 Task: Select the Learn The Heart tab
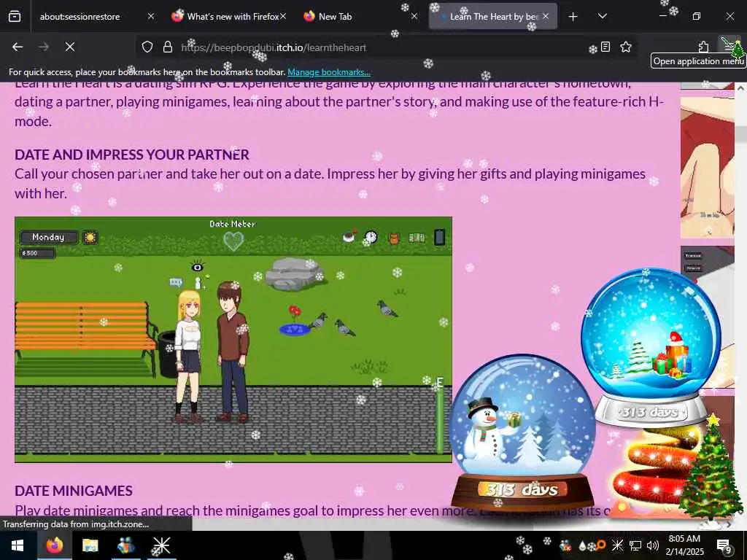coord(492,17)
